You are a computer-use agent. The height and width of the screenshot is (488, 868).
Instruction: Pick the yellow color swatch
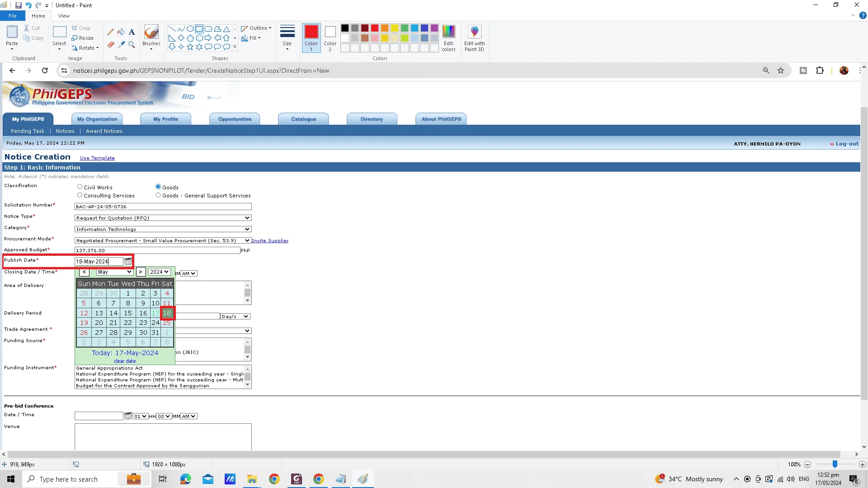(x=395, y=28)
